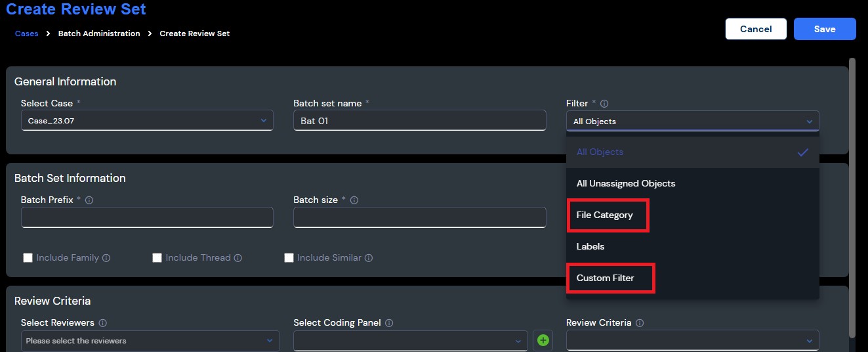The width and height of the screenshot is (868, 352).
Task: Choose the File Category filter option
Action: (692, 215)
